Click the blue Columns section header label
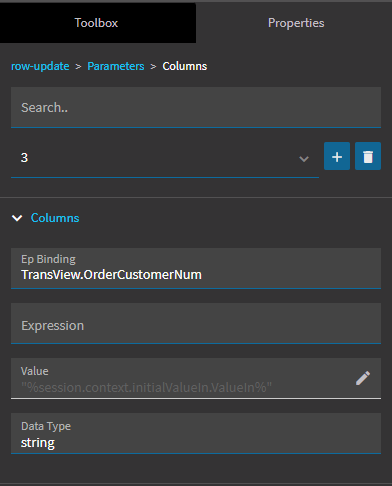The height and width of the screenshot is (486, 392). (x=55, y=218)
